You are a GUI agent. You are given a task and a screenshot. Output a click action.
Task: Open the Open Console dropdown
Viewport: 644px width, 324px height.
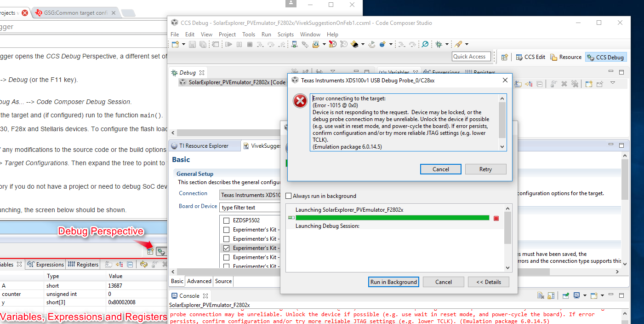(602, 297)
